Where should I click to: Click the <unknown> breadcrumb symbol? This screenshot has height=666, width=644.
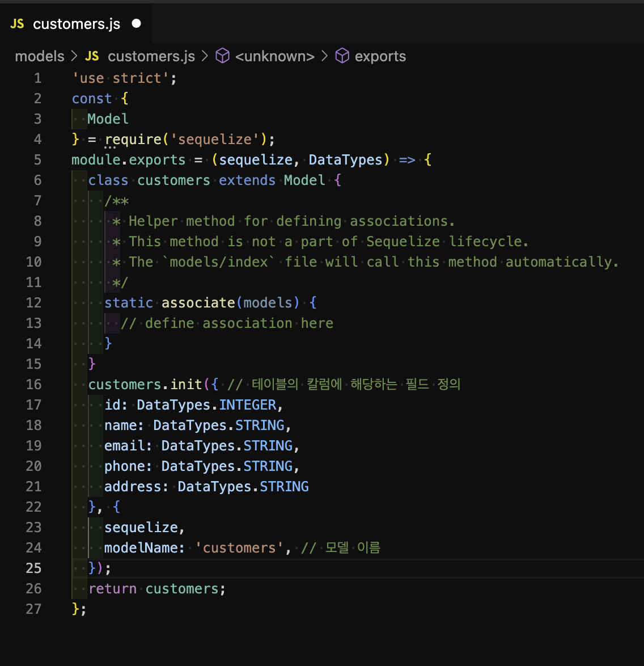275,56
